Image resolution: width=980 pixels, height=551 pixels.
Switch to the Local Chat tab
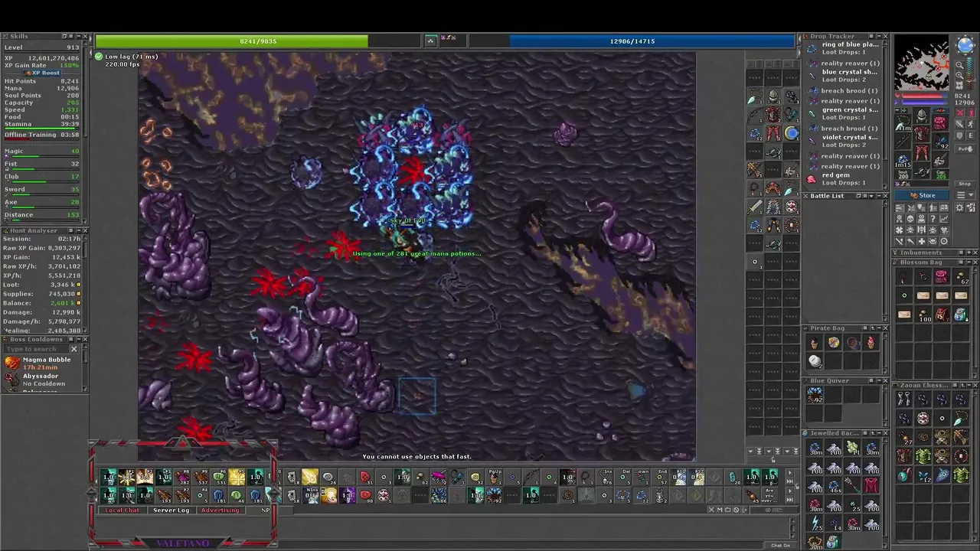point(123,510)
